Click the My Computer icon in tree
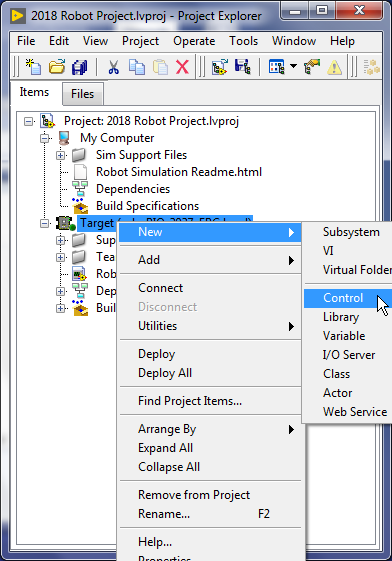 click(x=64, y=138)
